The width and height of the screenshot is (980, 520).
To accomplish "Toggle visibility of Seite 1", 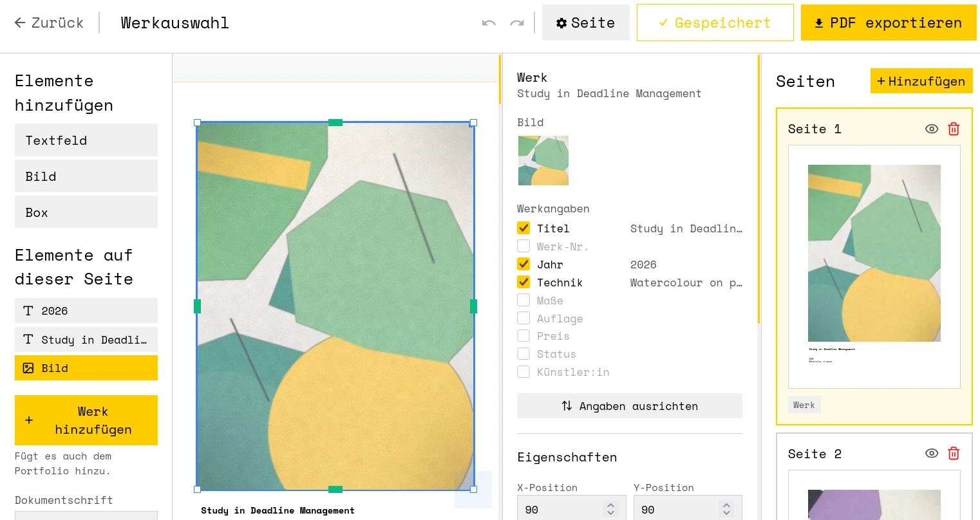I will click(932, 129).
